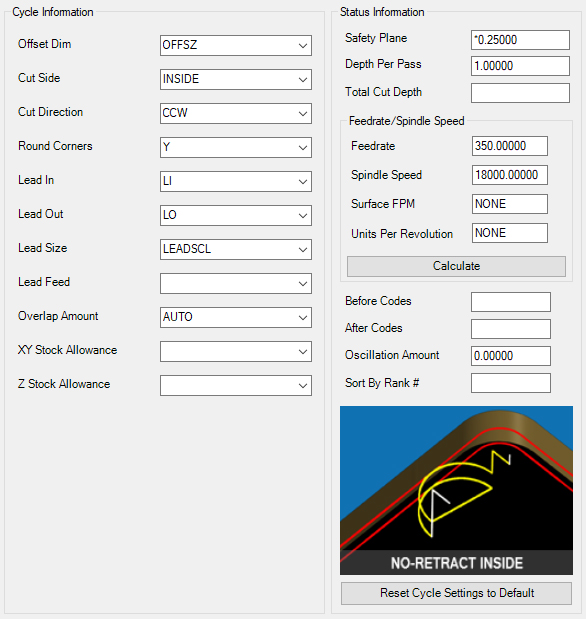The width and height of the screenshot is (586, 619).
Task: Click Reset Cycle Settings to Default
Action: click(456, 593)
